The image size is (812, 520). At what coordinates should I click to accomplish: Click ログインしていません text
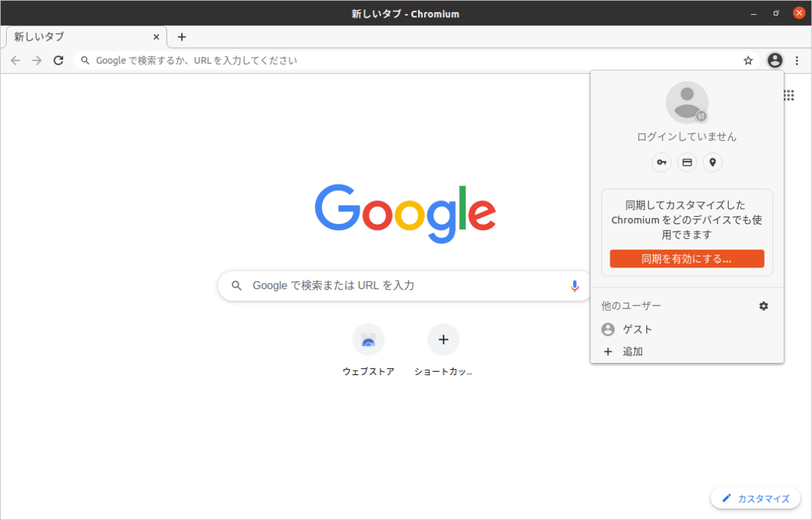pos(687,137)
